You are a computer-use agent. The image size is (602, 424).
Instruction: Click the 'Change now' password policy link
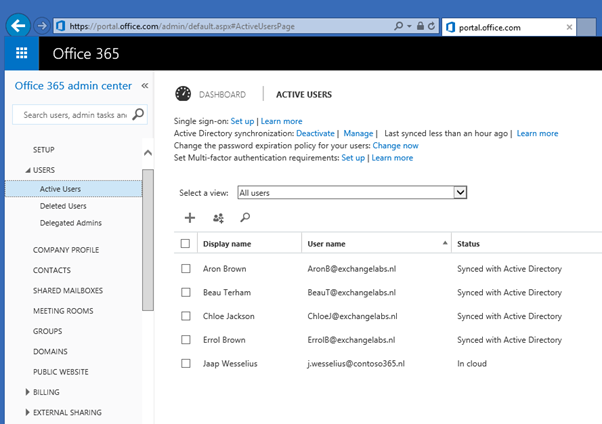click(x=395, y=145)
